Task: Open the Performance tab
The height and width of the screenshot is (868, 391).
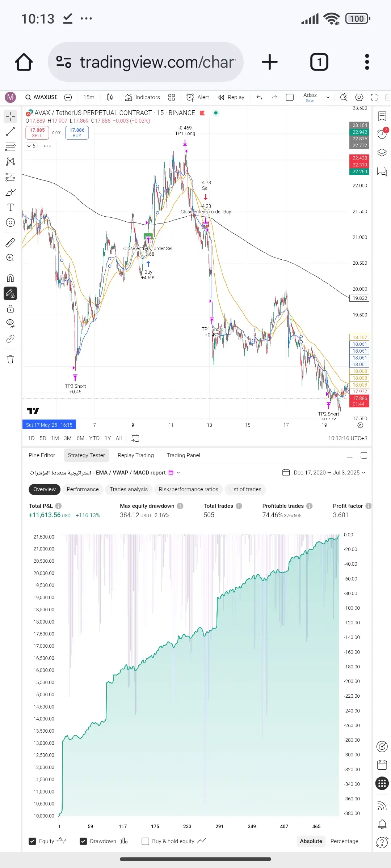Action: 83,489
